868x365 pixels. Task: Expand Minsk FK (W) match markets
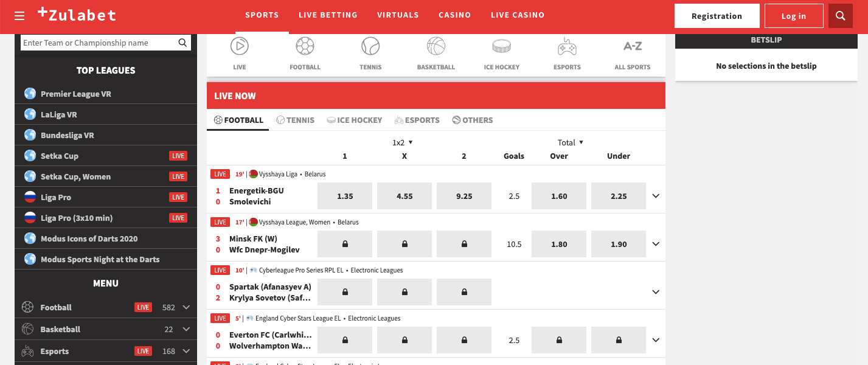click(656, 244)
